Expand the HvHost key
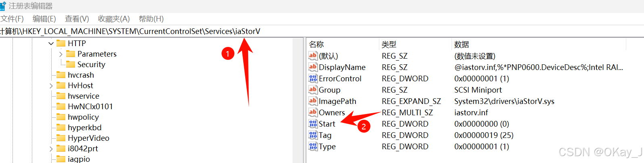Screen dimensions: 644x163 (51, 85)
